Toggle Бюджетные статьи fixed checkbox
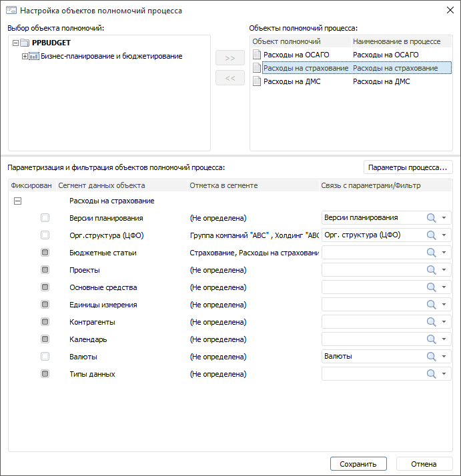Viewport: 461px width, 476px height. (45, 253)
